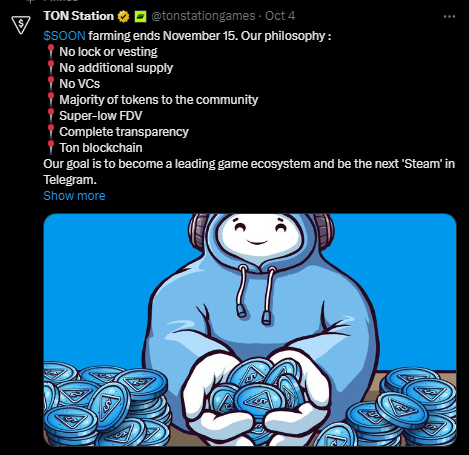Open the $SOON cashtag link
This screenshot has width=469, height=455.
tap(64, 36)
